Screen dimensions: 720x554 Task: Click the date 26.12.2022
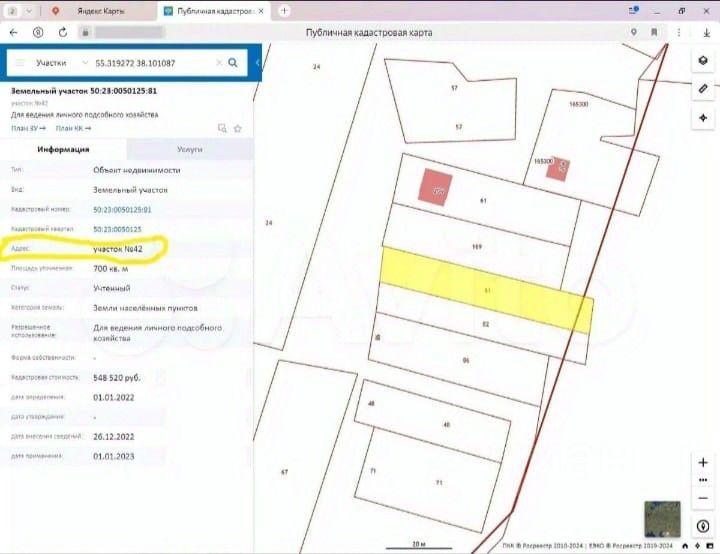point(113,437)
